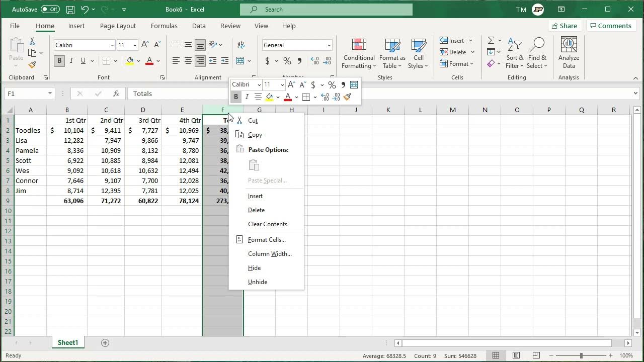Viewport: 644px width, 362px height.
Task: Click Format Painter brush in Clipboard group
Action: point(33,64)
